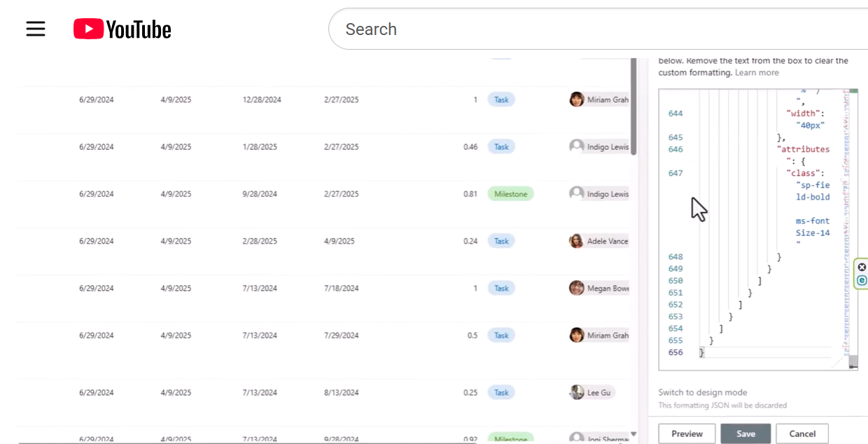The image size is (868, 444).
Task: Click into the YouTube search field
Action: click(x=490, y=29)
